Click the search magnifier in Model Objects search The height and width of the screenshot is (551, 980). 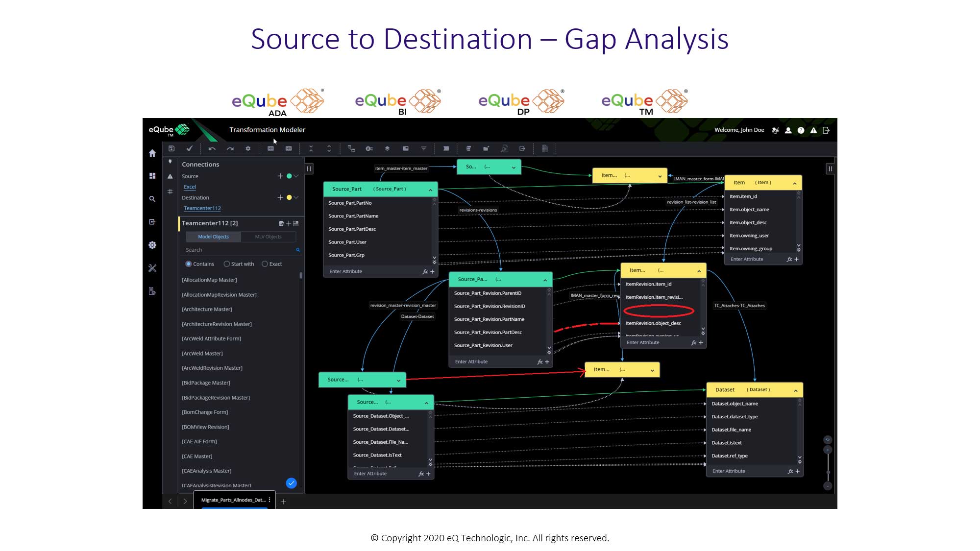298,250
